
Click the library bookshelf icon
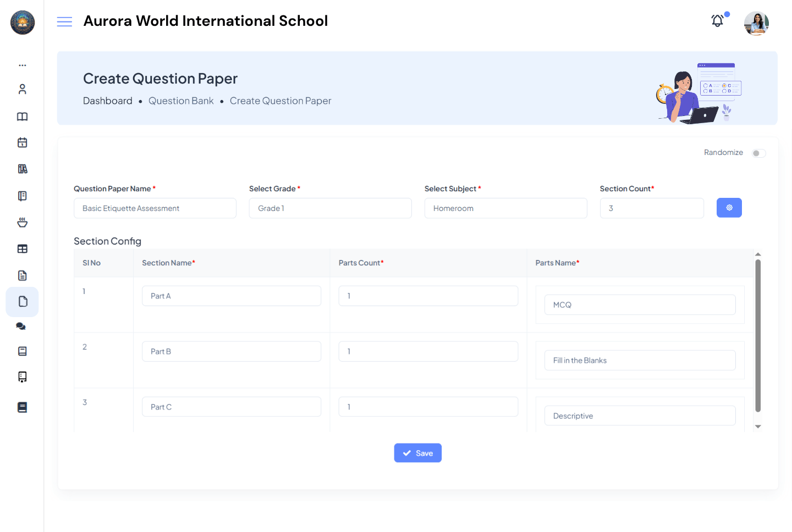22,169
